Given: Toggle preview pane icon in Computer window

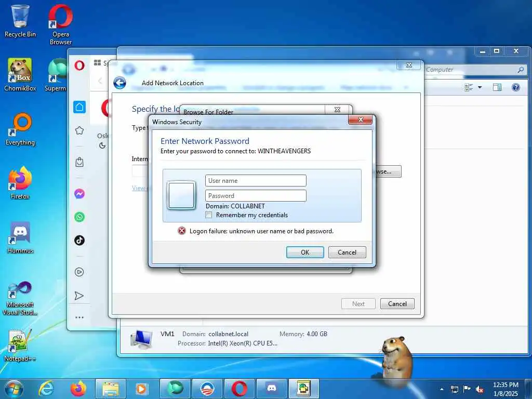Looking at the screenshot, I should (x=497, y=87).
